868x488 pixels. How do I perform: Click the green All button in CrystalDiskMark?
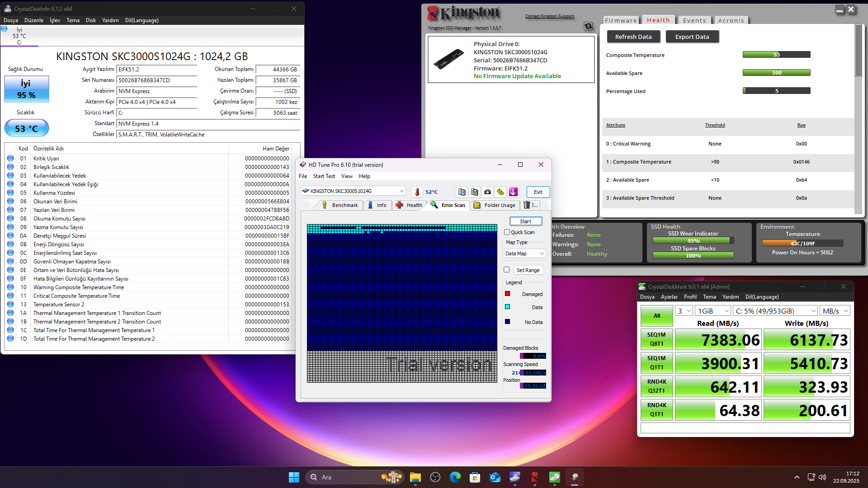point(656,316)
